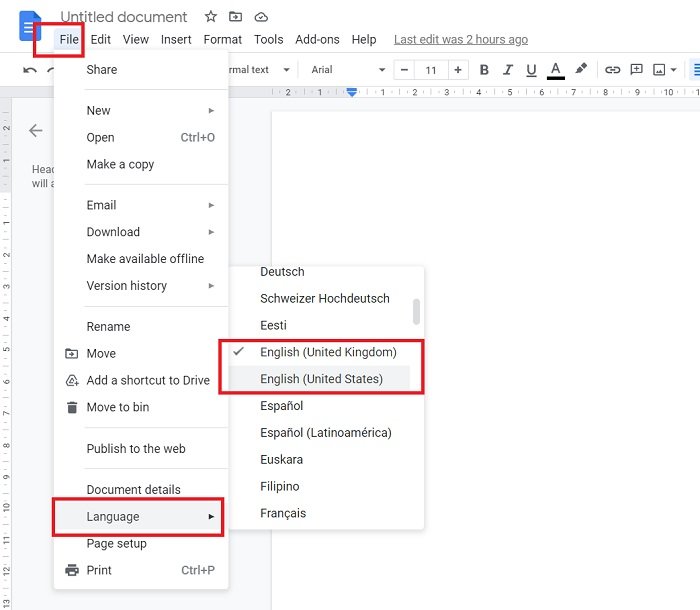700x610 pixels.
Task: Click the move-to-folder icon beside the title
Action: [235, 17]
